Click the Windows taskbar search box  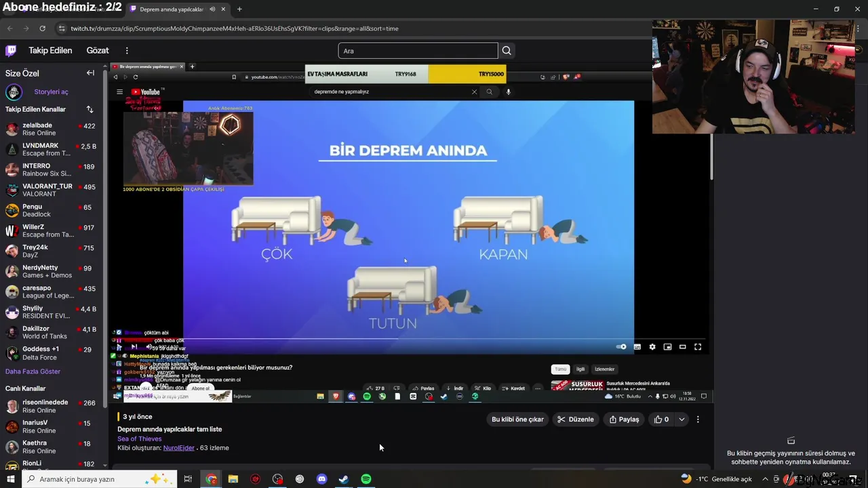point(98,479)
